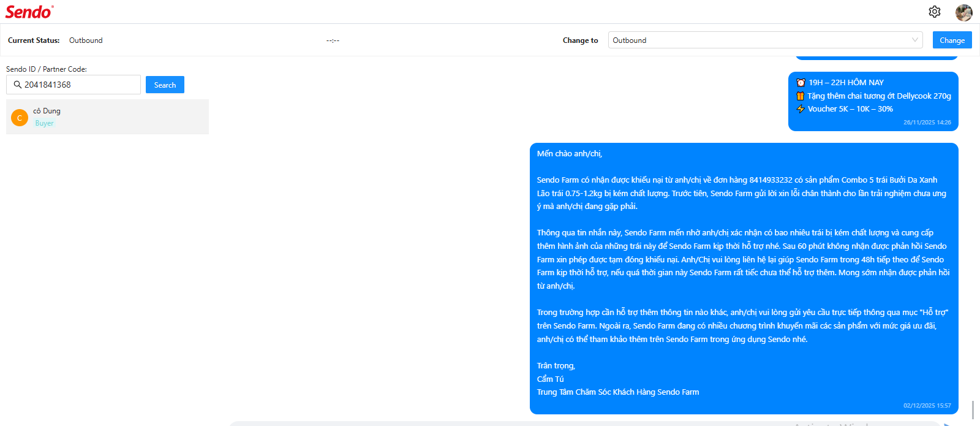Open the Change to status dropdown

click(766, 40)
